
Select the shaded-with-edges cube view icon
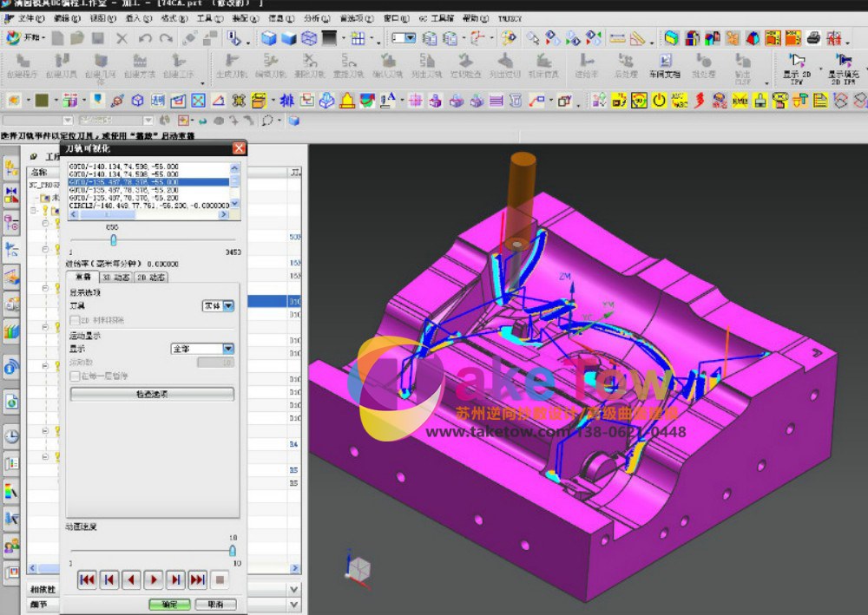(x=269, y=38)
